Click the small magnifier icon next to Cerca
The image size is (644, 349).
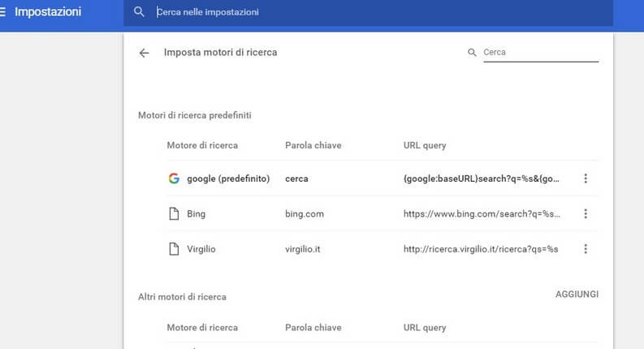[x=472, y=53]
